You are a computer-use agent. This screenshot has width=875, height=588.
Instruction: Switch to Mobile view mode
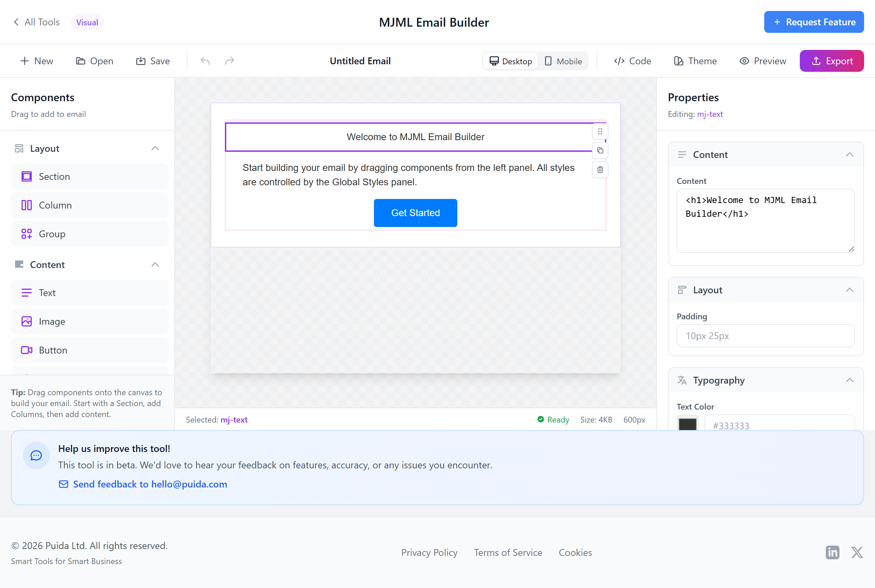point(563,61)
